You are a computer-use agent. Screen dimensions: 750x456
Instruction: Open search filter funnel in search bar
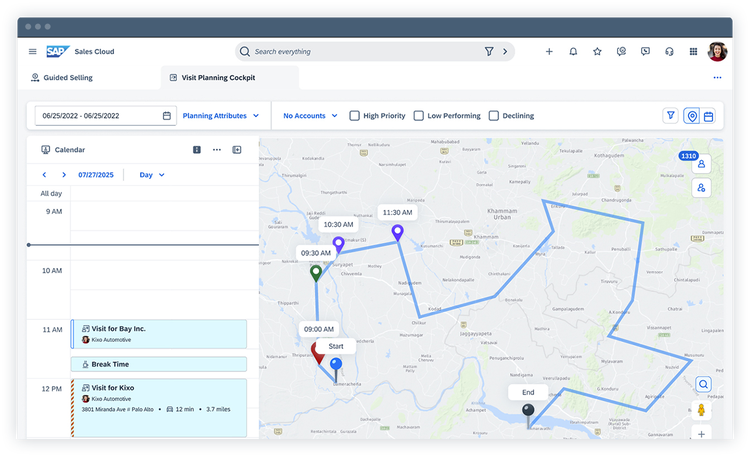click(489, 51)
